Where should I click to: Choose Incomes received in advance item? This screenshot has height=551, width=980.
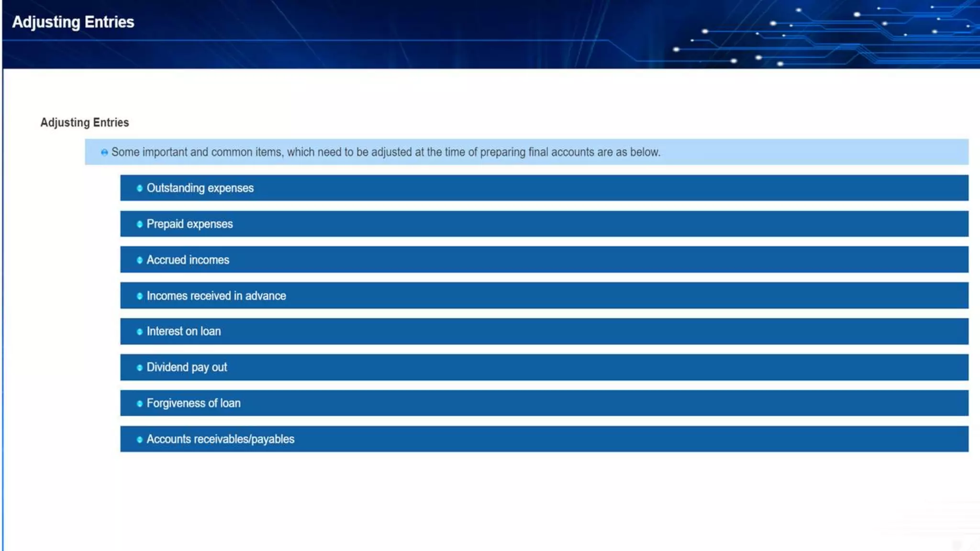point(544,296)
